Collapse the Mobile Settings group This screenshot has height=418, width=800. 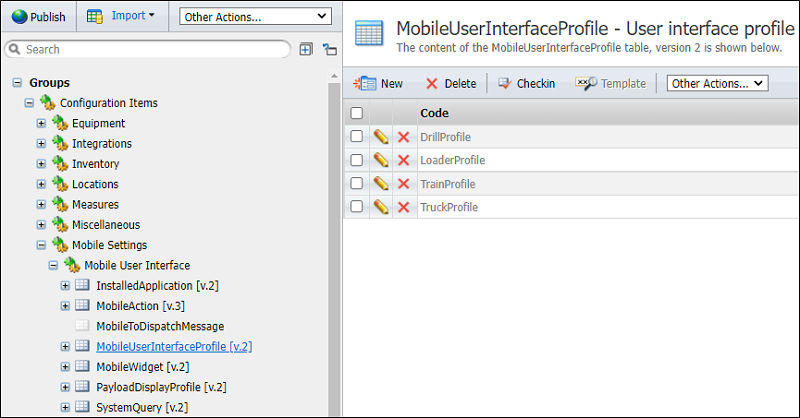41,245
